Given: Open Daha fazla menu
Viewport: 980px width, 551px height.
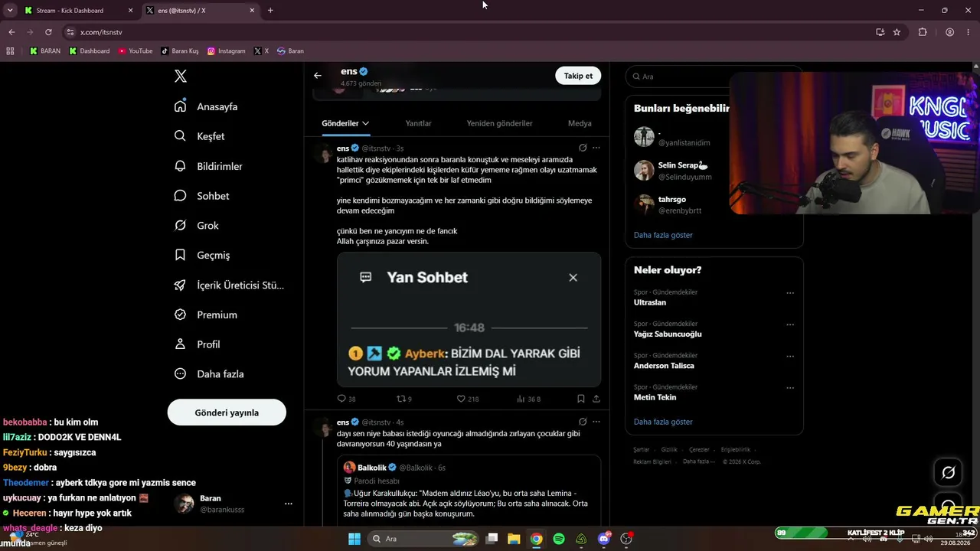Looking at the screenshot, I should [209, 374].
